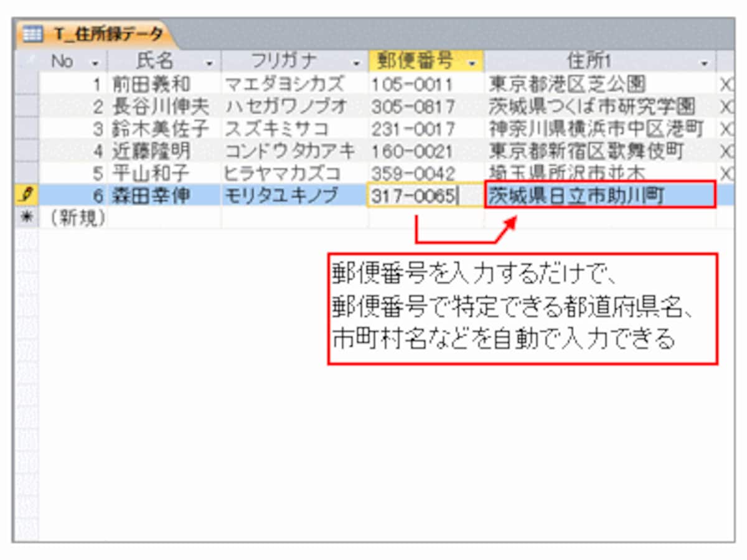Click address 茨城県日立市助川町
The width and height of the screenshot is (747, 560).
[x=600, y=195]
